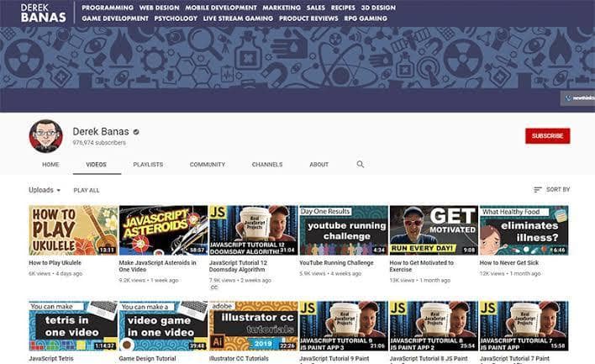
Task: Open the video game in one video thumbnail
Action: coord(163,326)
